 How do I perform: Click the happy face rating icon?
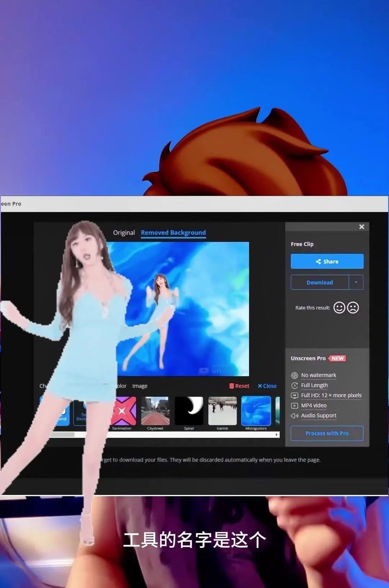(339, 308)
